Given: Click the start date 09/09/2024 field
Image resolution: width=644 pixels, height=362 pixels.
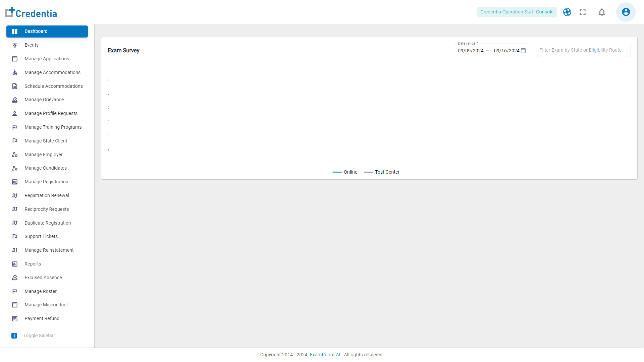Looking at the screenshot, I should click(x=471, y=51).
